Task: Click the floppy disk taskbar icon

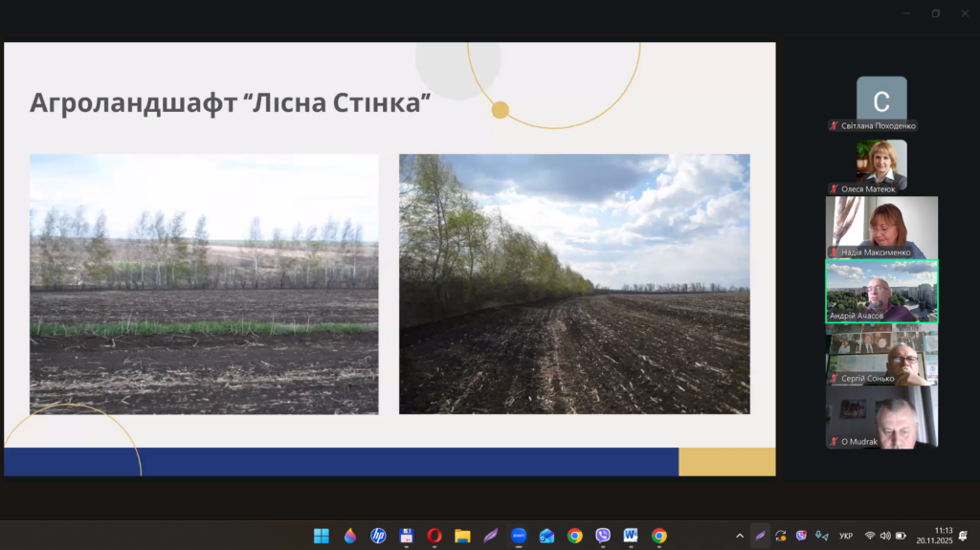Action: (x=406, y=536)
